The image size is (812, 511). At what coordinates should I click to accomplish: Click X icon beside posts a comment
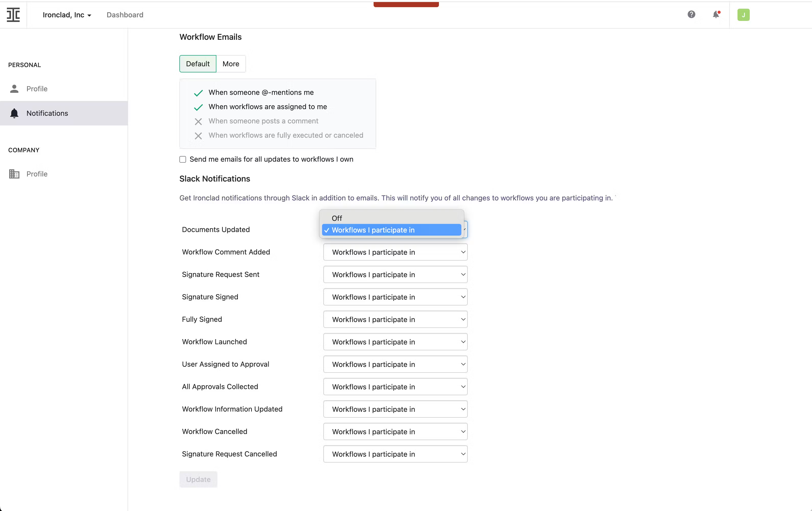(198, 121)
